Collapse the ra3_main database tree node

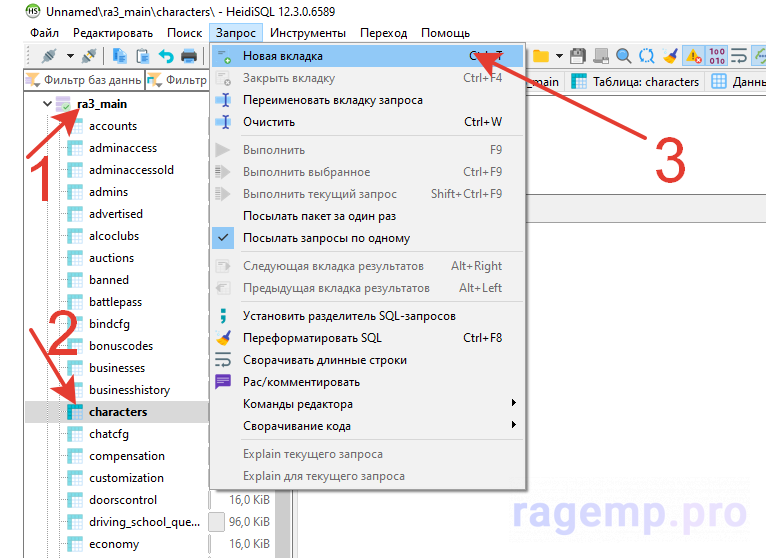[x=46, y=104]
